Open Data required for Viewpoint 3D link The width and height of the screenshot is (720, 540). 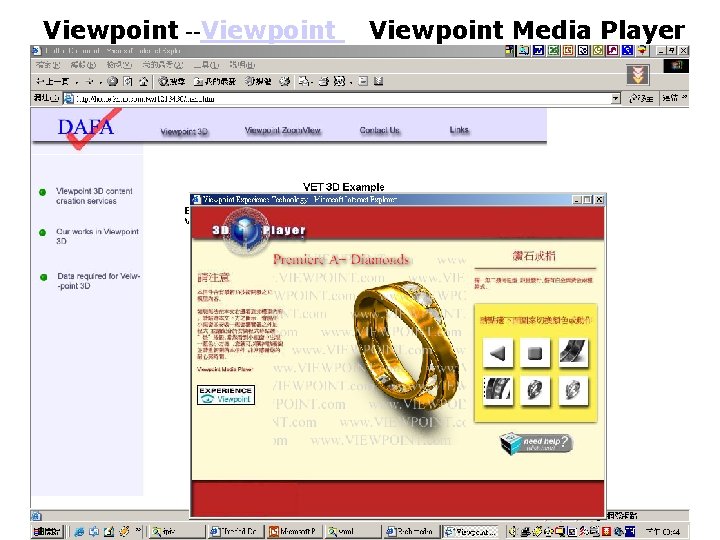98,281
